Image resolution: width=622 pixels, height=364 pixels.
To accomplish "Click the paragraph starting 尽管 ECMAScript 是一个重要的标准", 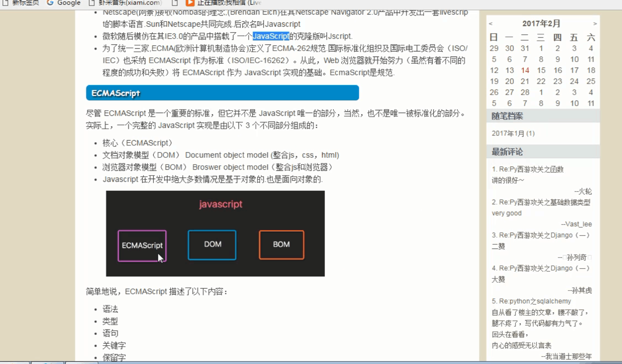I will 276,119.
